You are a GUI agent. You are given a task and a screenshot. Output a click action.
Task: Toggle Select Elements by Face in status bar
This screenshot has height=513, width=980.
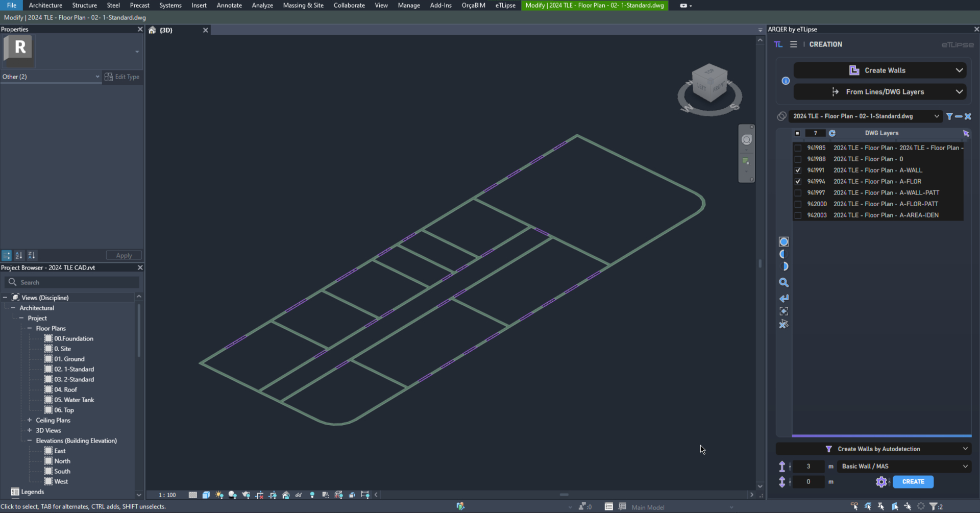point(894,506)
